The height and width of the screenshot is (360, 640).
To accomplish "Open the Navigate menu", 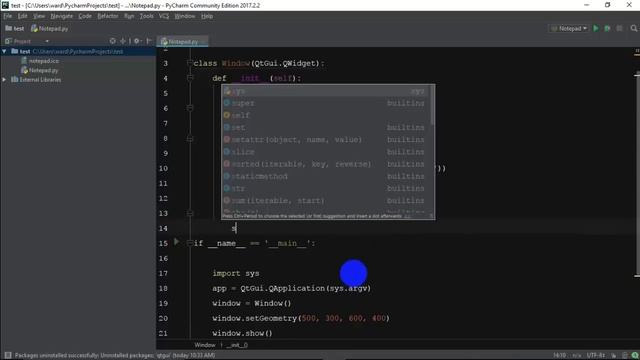I will tap(62, 16).
